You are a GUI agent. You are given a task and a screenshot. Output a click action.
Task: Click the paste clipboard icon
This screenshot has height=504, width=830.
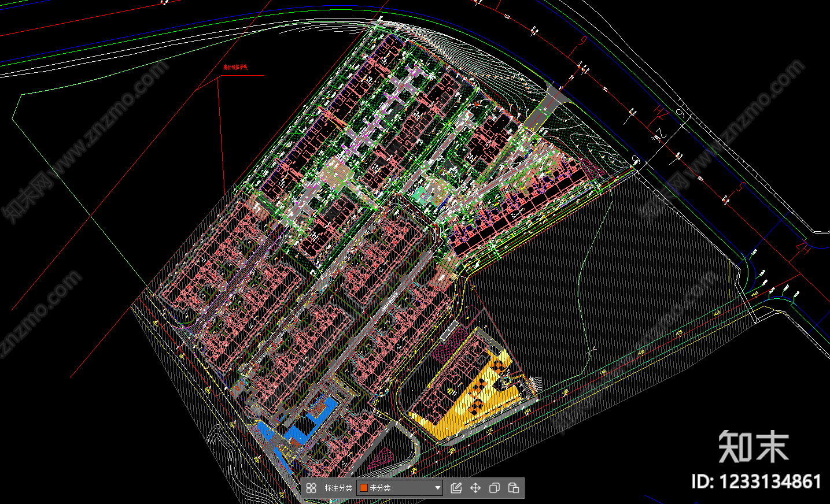point(513,488)
